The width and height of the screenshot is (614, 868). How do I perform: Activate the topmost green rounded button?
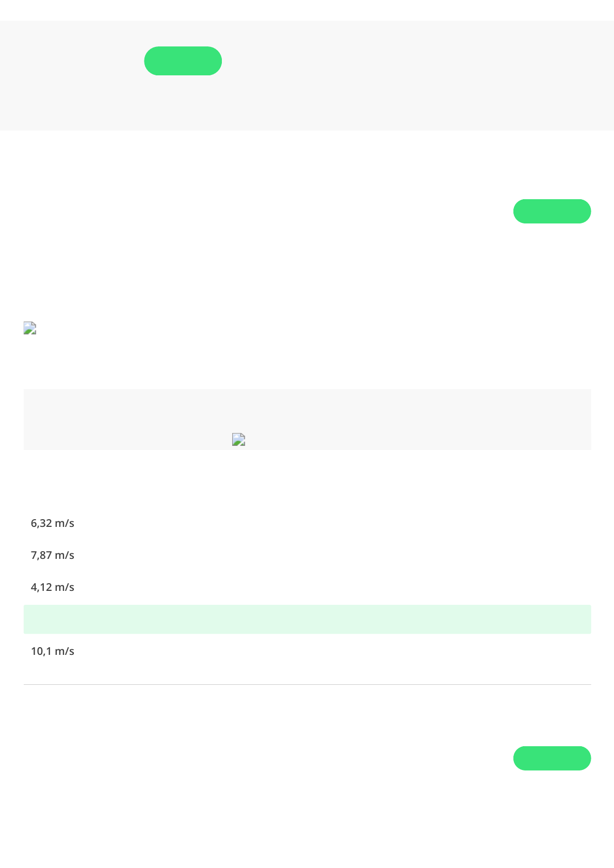tap(183, 61)
